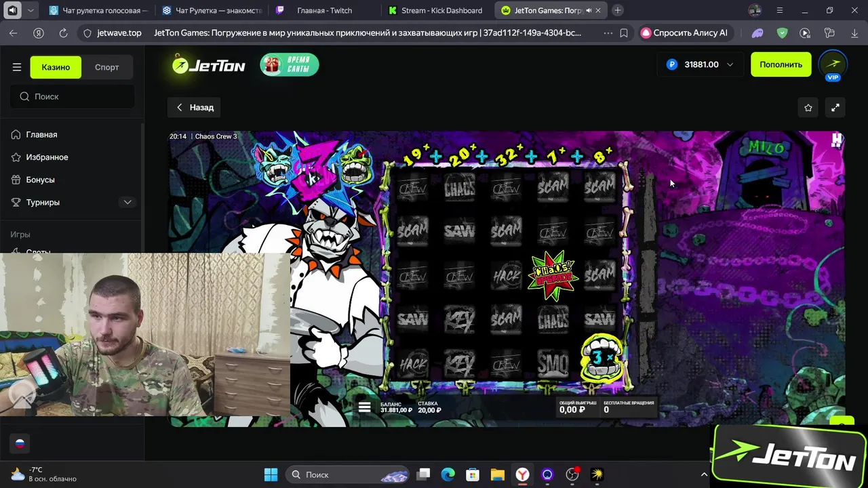868x488 pixels.
Task: Open the green shield protection icon
Action: (782, 33)
